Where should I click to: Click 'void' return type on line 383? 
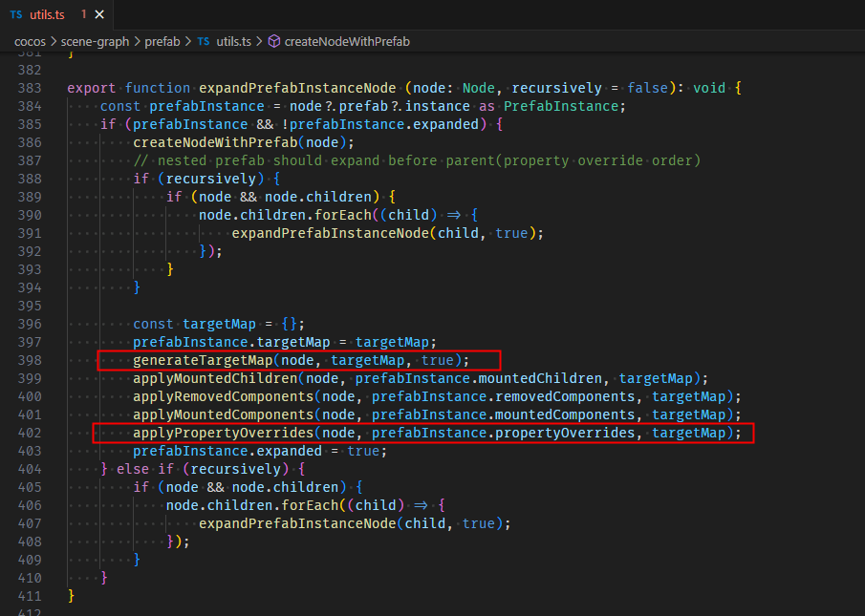tap(709, 88)
